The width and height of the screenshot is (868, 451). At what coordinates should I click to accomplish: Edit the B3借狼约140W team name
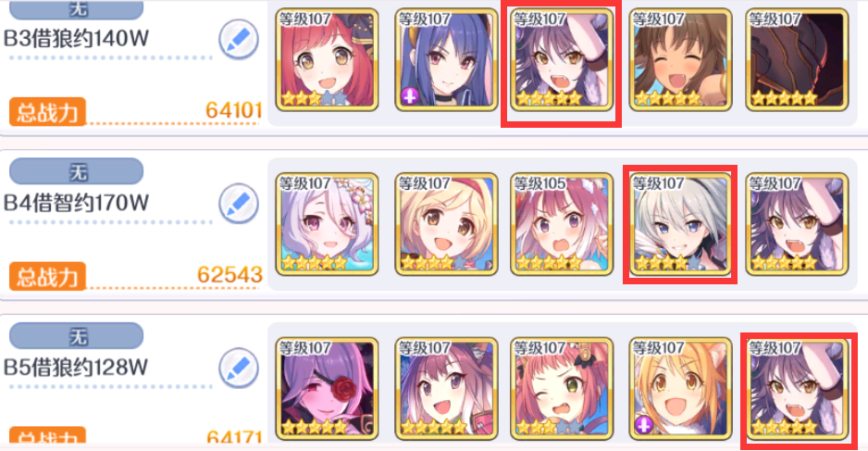pos(239,39)
